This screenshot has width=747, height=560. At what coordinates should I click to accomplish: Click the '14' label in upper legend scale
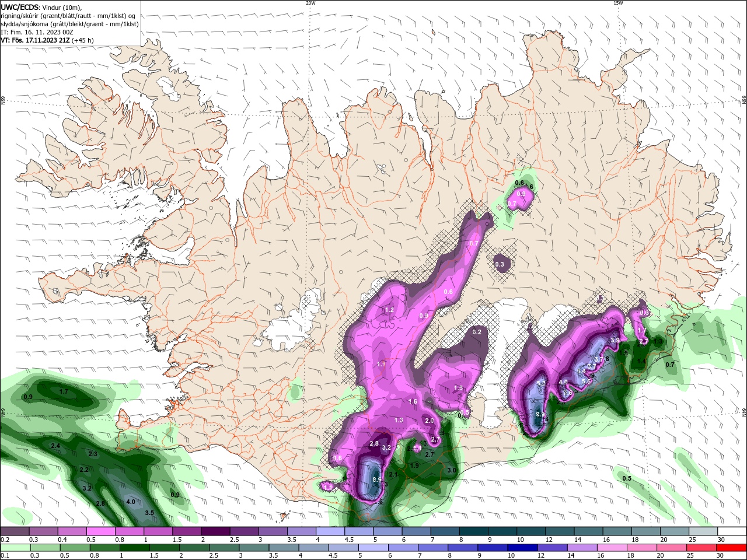[x=577, y=540]
